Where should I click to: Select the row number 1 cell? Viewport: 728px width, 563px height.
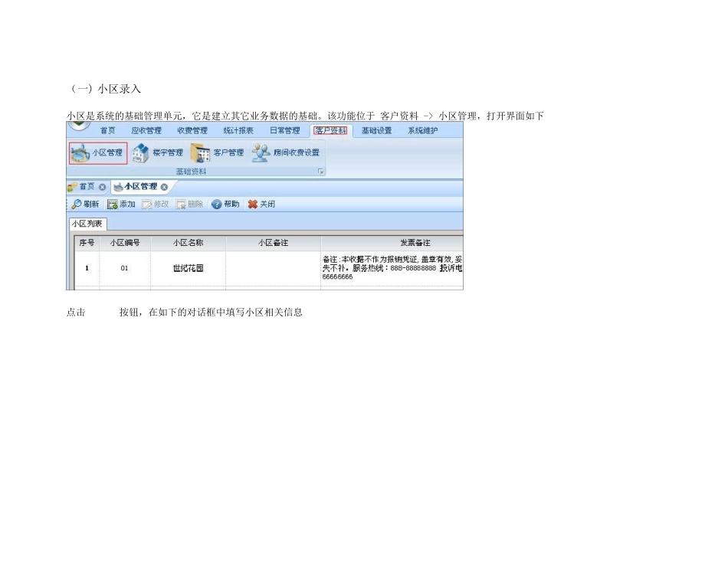coord(87,268)
